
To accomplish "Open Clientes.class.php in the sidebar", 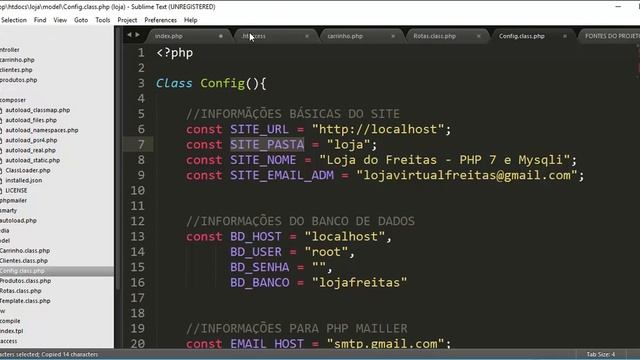I will click(24, 261).
